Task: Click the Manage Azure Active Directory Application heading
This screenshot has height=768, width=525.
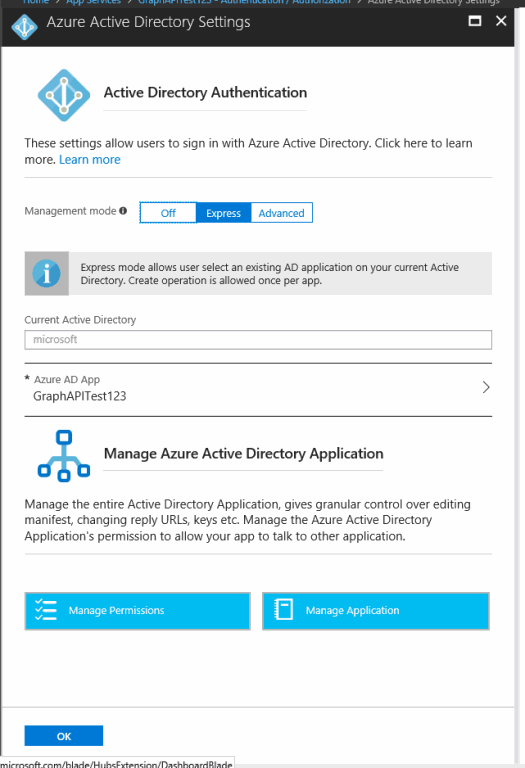Action: tap(243, 454)
